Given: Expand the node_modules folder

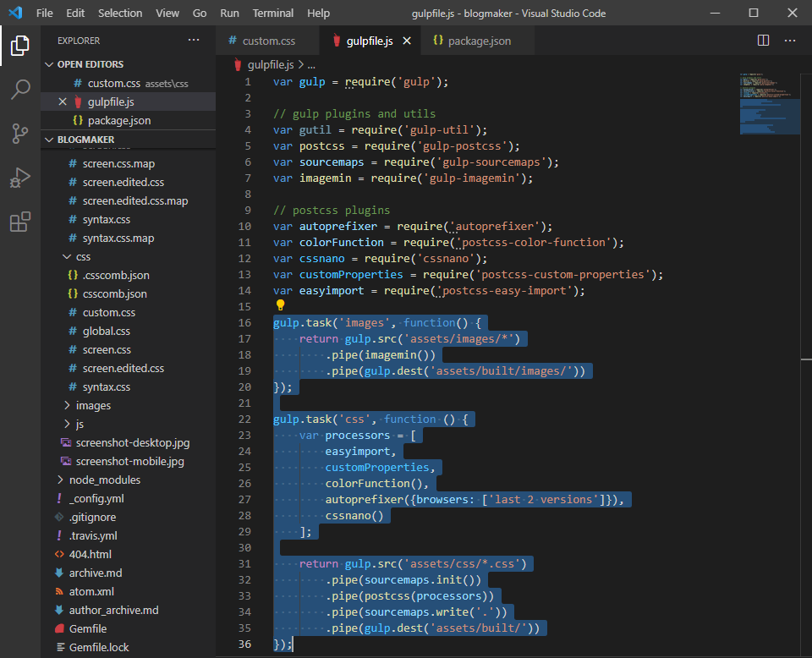Looking at the screenshot, I should click(60, 480).
